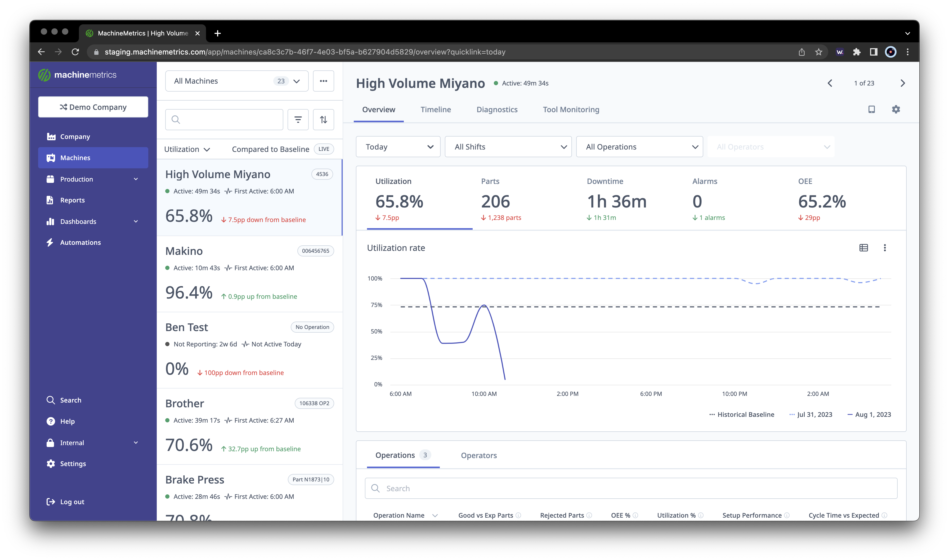Select the Makino machine card
Screen dimensions: 949x560
tap(249, 274)
